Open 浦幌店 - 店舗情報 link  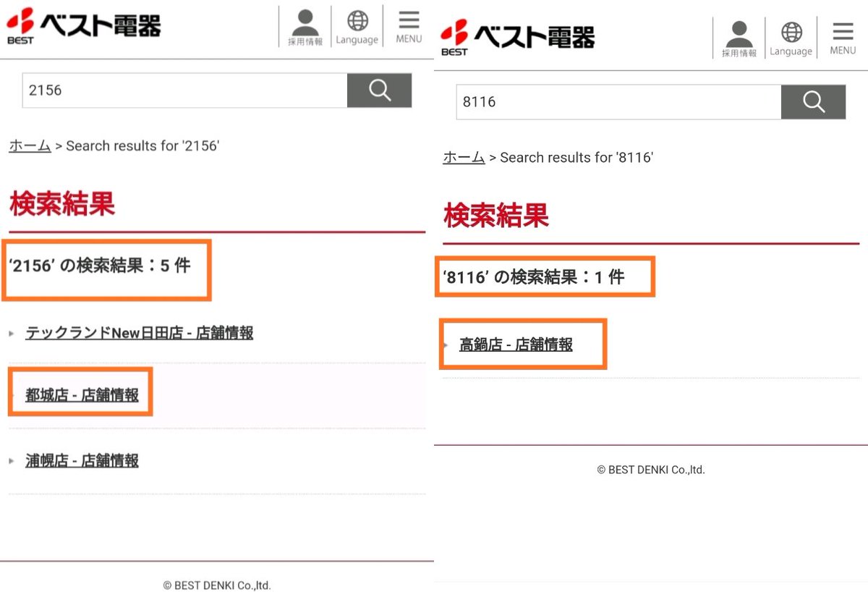(82, 460)
